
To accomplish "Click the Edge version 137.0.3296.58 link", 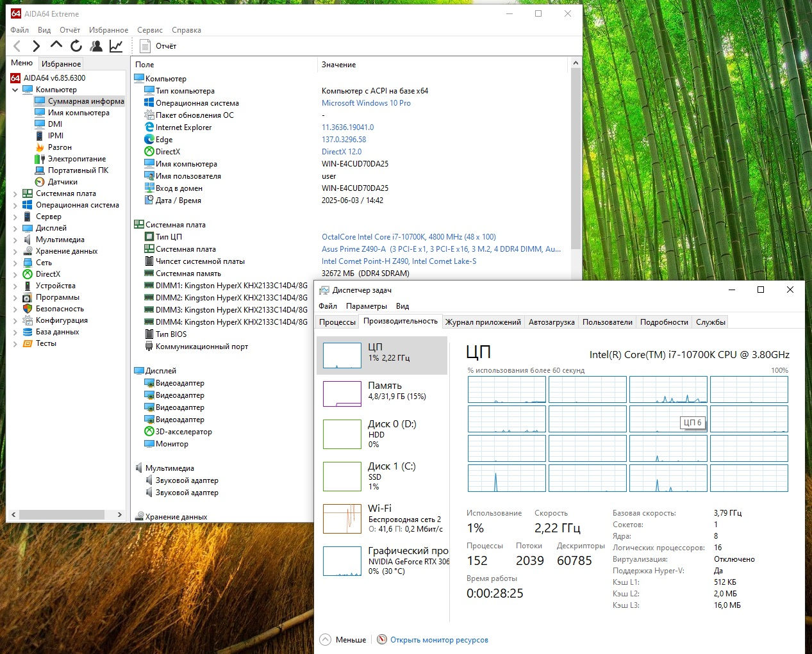I will point(344,140).
